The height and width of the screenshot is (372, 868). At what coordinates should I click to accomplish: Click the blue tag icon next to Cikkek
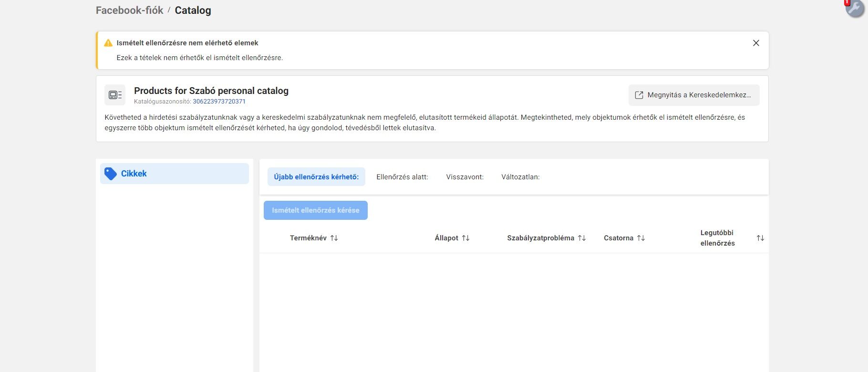click(x=111, y=174)
